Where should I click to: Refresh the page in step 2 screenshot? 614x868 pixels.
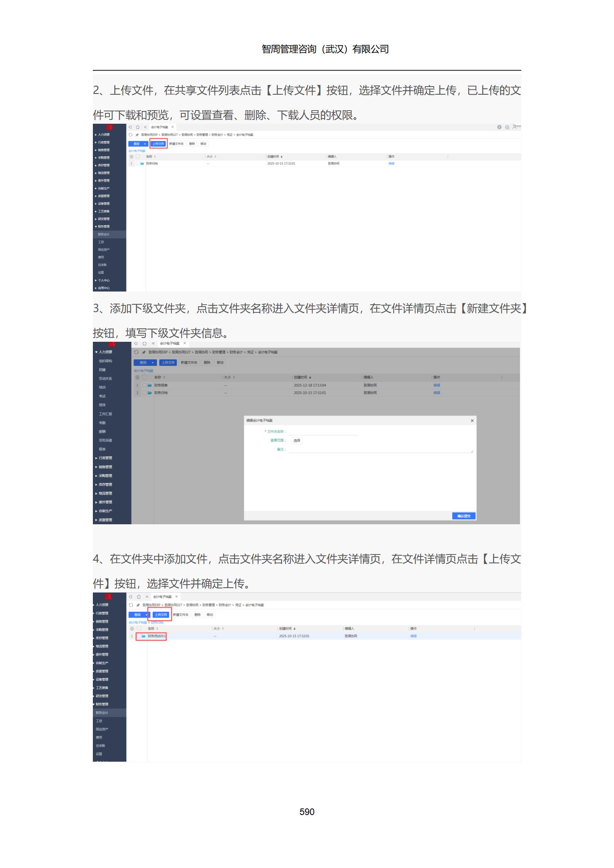tap(131, 135)
